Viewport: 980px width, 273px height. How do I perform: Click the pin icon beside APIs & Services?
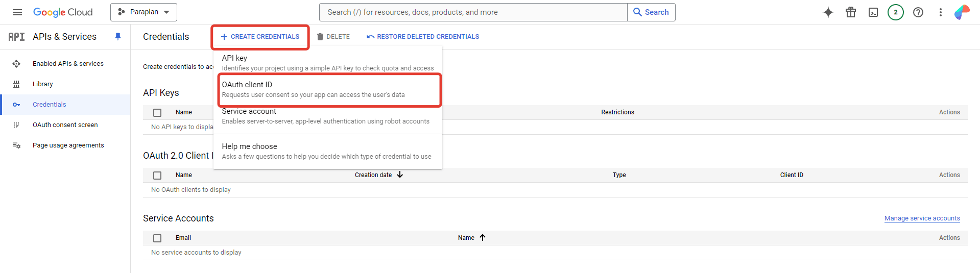click(118, 37)
